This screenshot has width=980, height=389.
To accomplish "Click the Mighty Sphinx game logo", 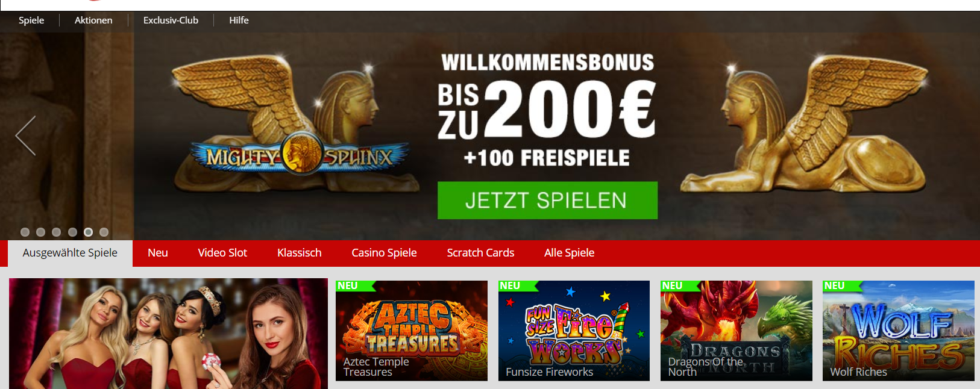I will (300, 155).
